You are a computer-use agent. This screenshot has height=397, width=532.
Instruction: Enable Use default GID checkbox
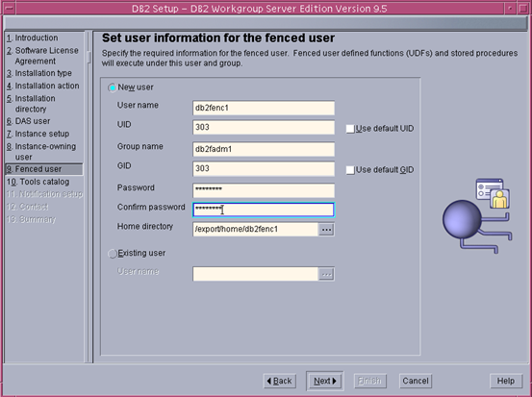point(350,170)
